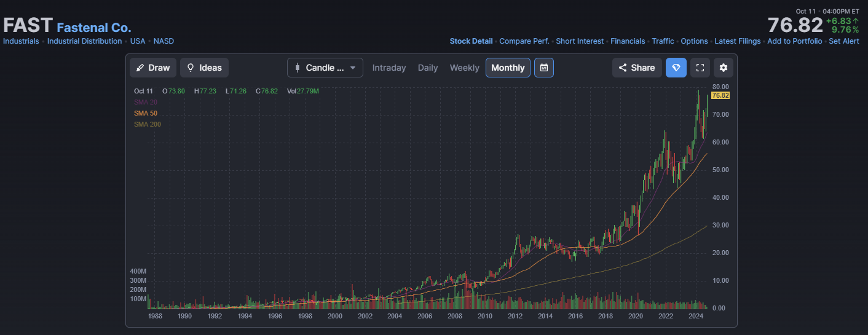The width and height of the screenshot is (868, 335).
Task: Click the large 76.82 last price
Action: (795, 25)
